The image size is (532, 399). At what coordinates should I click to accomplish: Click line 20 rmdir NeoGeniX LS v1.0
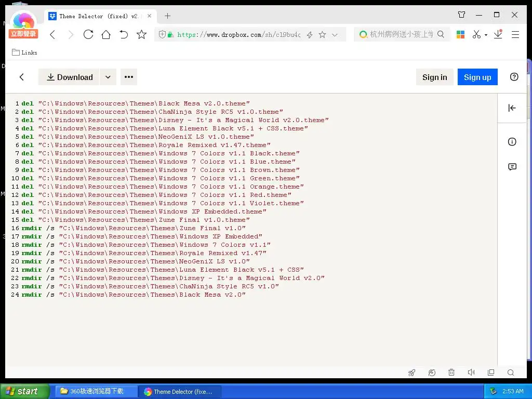136,261
